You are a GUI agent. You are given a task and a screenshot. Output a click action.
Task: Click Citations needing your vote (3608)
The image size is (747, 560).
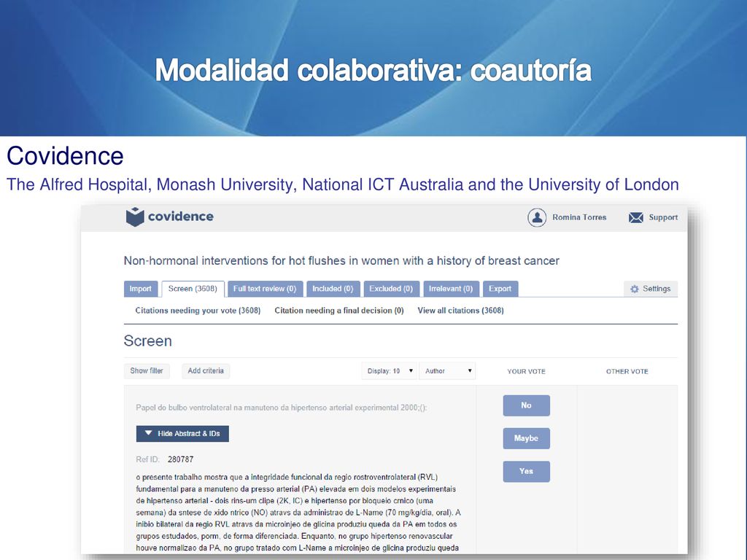198,311
